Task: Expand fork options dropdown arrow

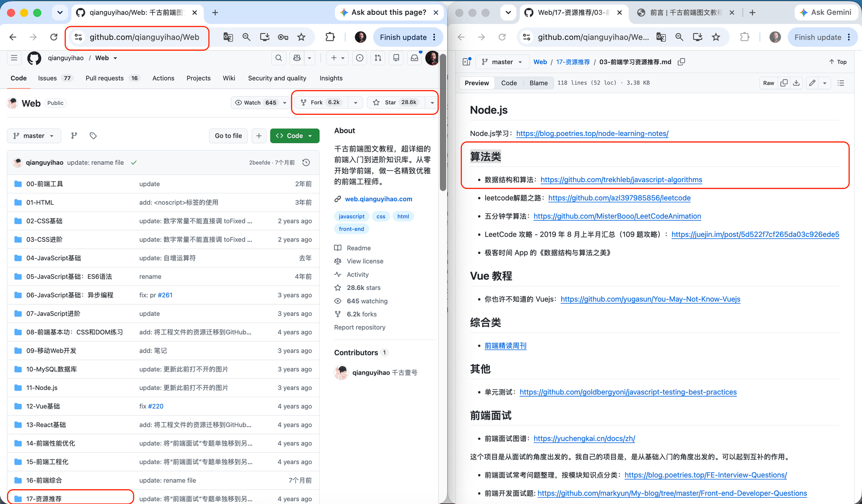Action: [x=356, y=103]
